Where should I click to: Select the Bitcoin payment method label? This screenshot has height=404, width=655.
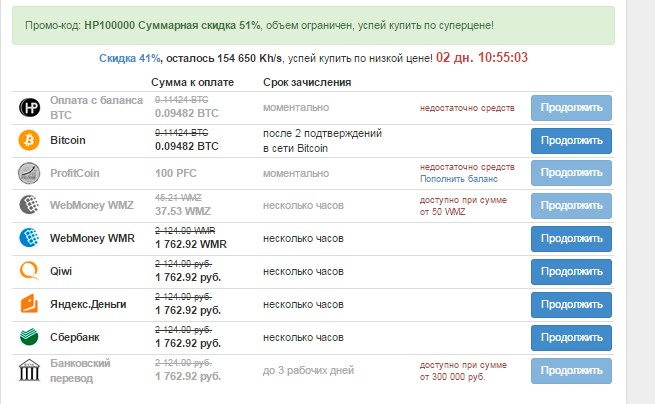[x=68, y=140]
